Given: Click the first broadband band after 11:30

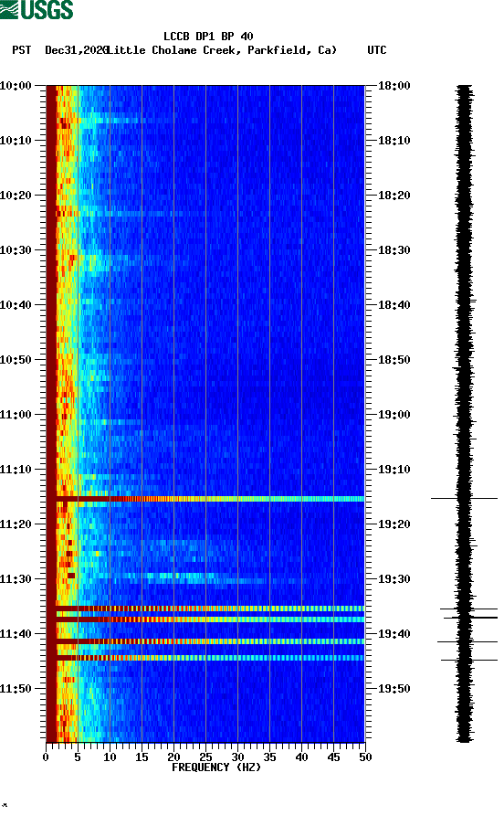Looking at the screenshot, I should coord(205,609).
